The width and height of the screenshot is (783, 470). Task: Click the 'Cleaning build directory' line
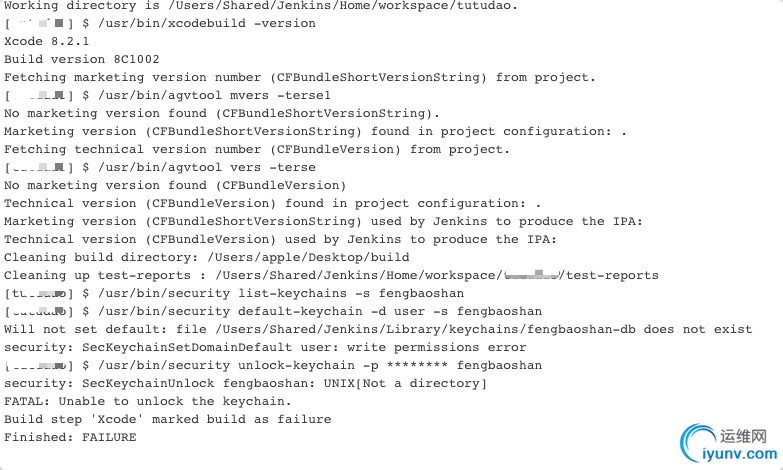207,257
